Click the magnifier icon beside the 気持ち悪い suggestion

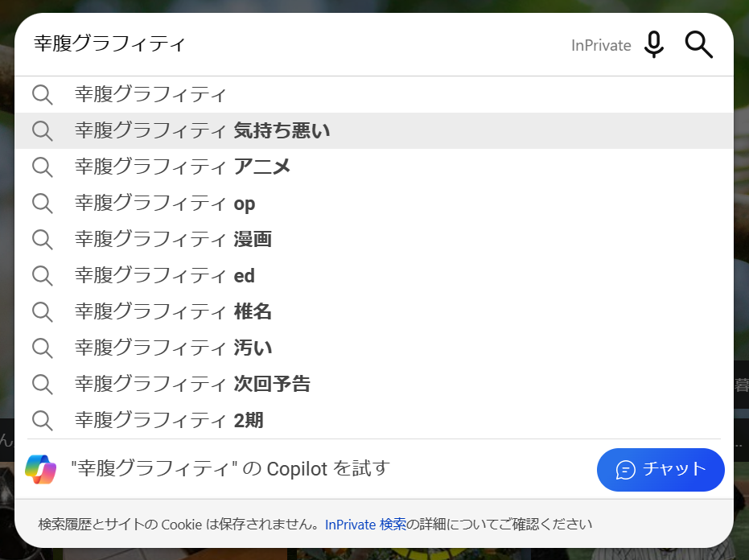point(43,131)
